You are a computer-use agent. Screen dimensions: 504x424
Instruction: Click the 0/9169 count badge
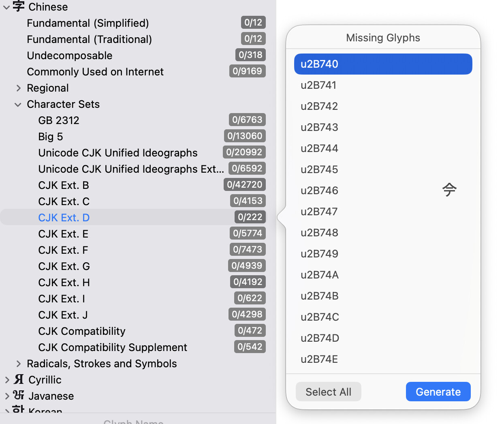(x=247, y=71)
